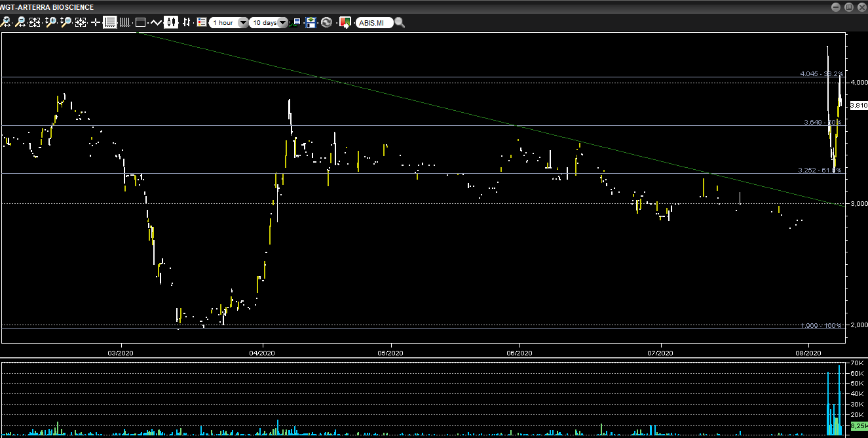Screen dimensions: 868x438
Task: Click the 08/2020 date axis label
Action: click(808, 353)
